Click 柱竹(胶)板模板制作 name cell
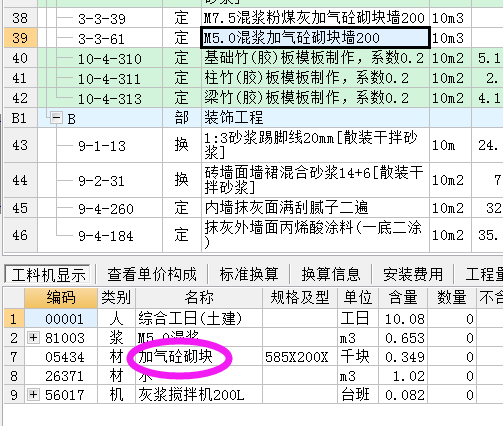The width and height of the screenshot is (503, 426). 315,78
